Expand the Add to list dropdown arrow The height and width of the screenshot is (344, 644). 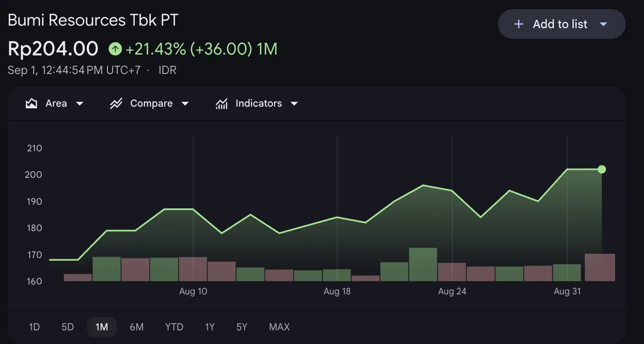point(603,24)
